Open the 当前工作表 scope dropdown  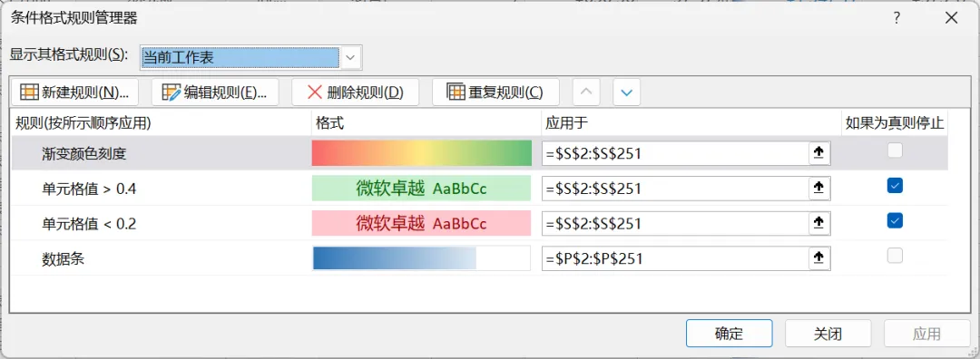point(350,57)
